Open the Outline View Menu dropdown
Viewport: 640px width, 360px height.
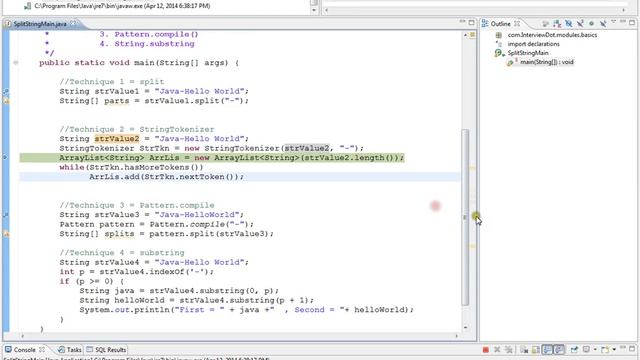click(613, 22)
